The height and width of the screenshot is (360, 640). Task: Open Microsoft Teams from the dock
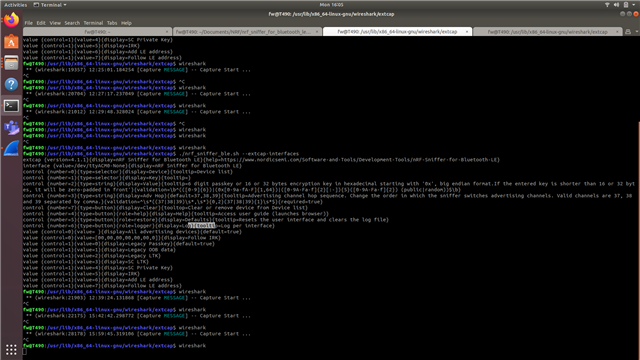coord(11,127)
